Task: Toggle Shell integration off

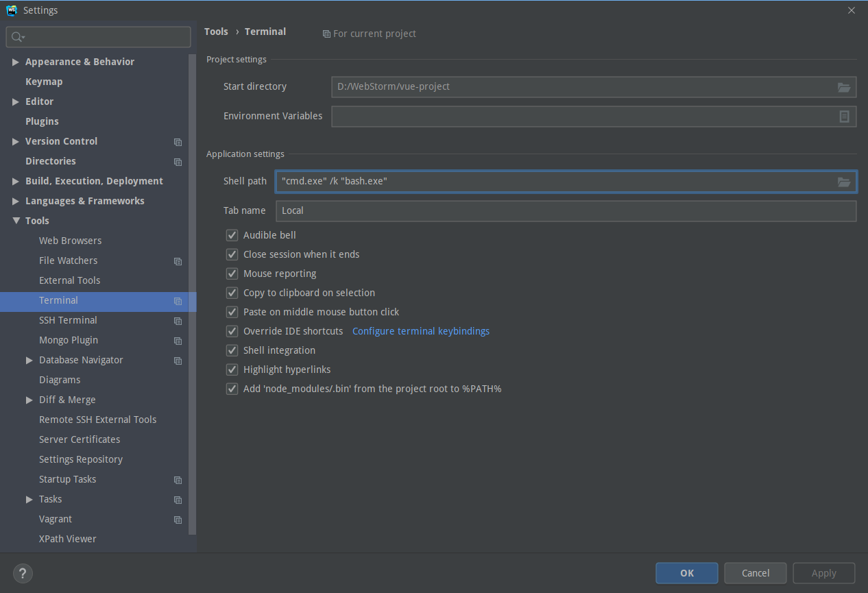Action: point(232,350)
